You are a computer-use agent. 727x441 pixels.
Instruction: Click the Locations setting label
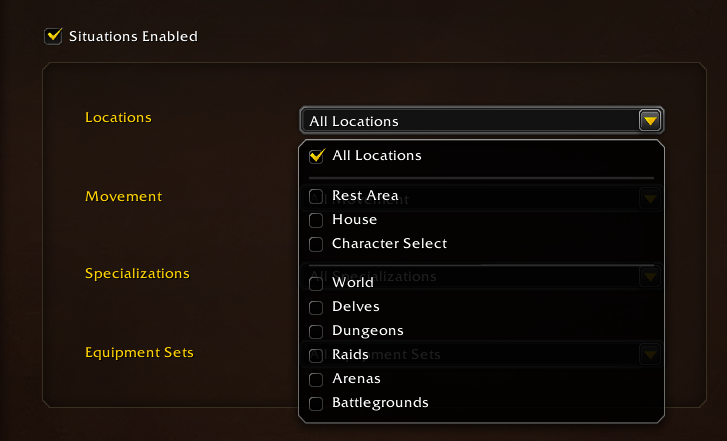118,117
